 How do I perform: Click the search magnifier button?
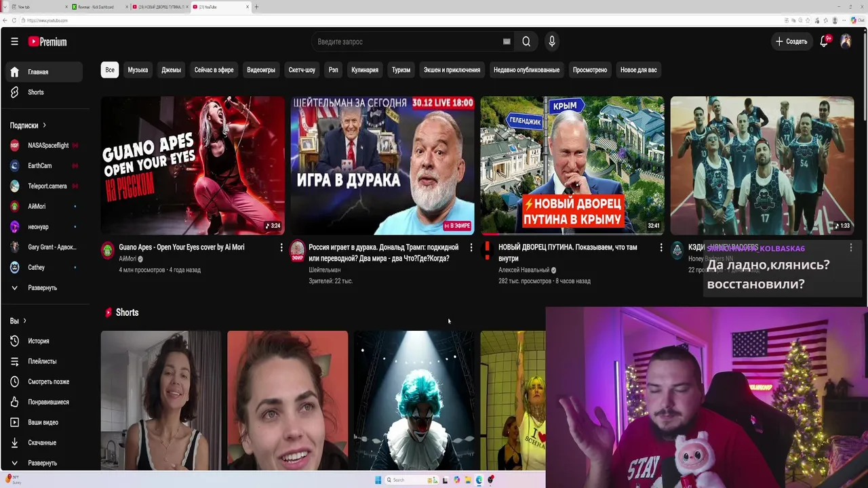click(x=526, y=41)
